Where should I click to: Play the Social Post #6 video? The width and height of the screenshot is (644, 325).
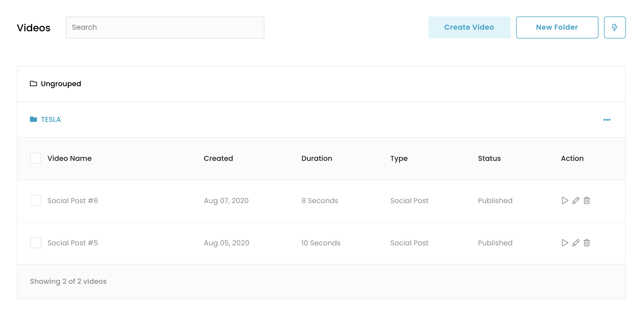pyautogui.click(x=564, y=201)
